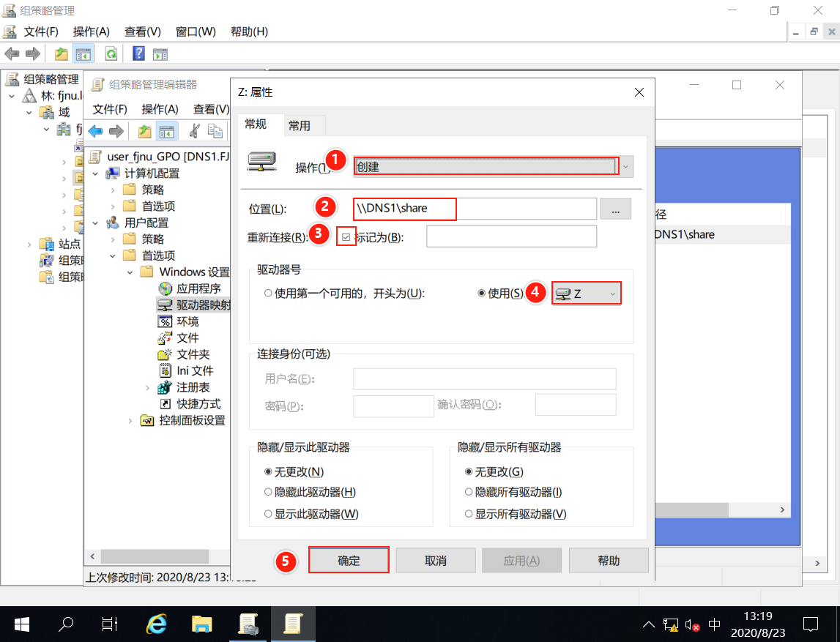Open the 窗口(W) menu
840x642 pixels.
(193, 31)
